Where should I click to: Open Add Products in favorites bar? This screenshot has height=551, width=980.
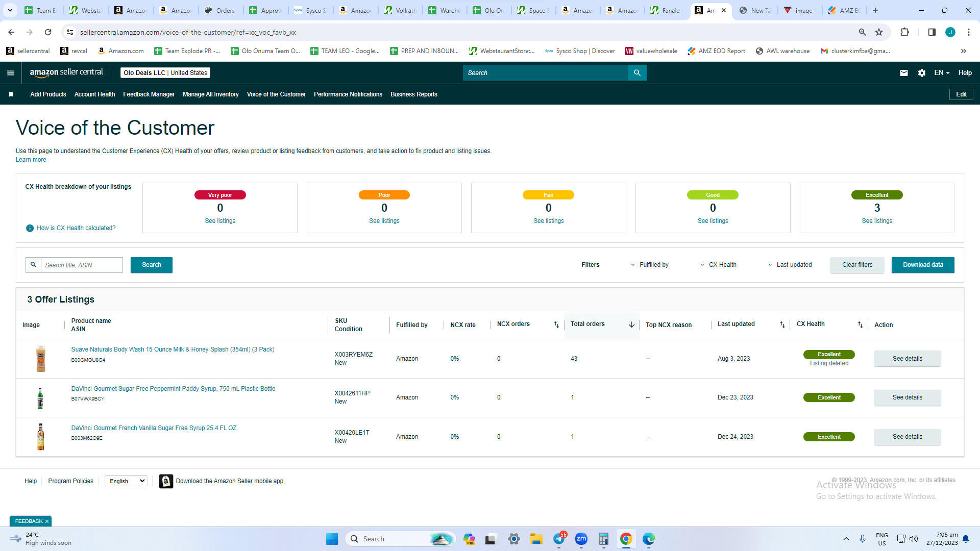[x=48, y=94]
